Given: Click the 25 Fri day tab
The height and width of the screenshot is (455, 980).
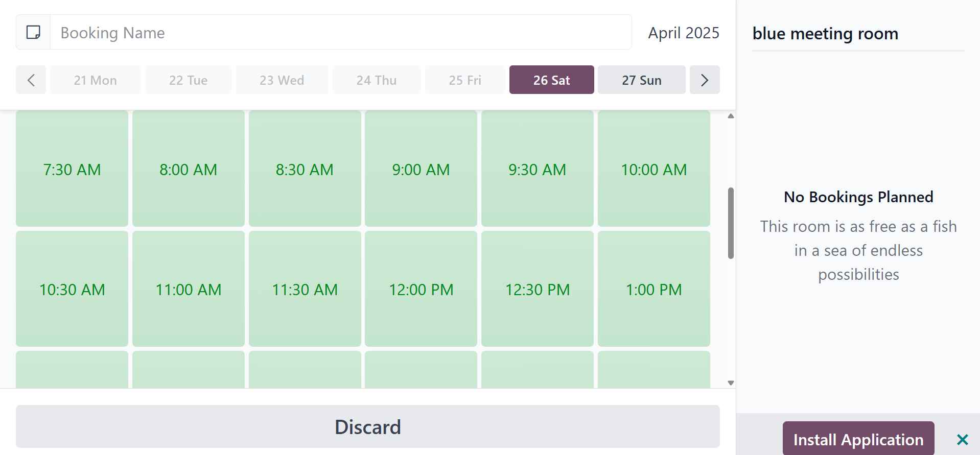Looking at the screenshot, I should coord(465,80).
